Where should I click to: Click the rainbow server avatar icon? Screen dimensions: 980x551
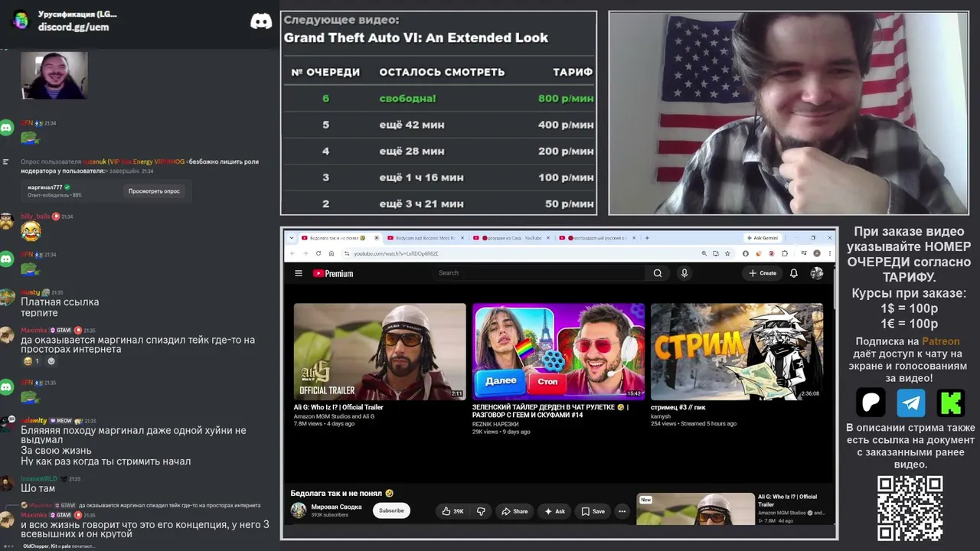click(x=21, y=20)
